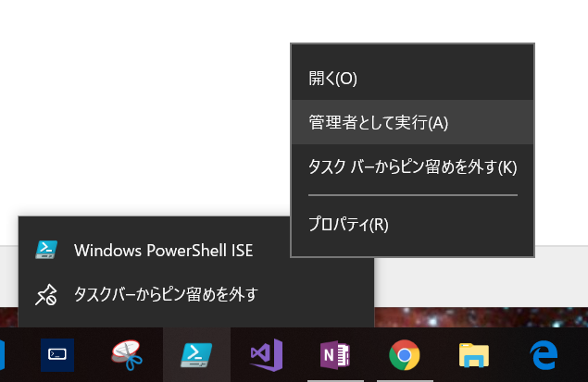
Task: Click the PowerShell ISE icon in the jump list
Action: click(46, 250)
